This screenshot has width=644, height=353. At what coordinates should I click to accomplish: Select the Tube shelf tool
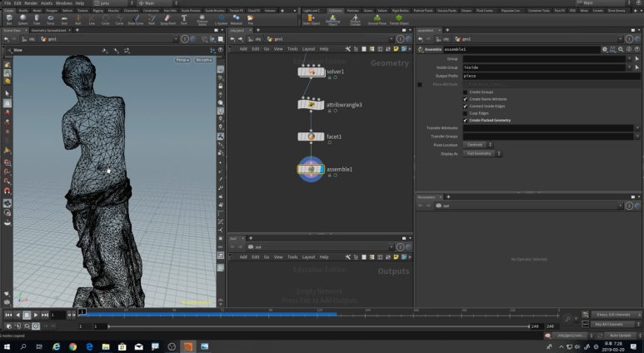click(x=37, y=19)
